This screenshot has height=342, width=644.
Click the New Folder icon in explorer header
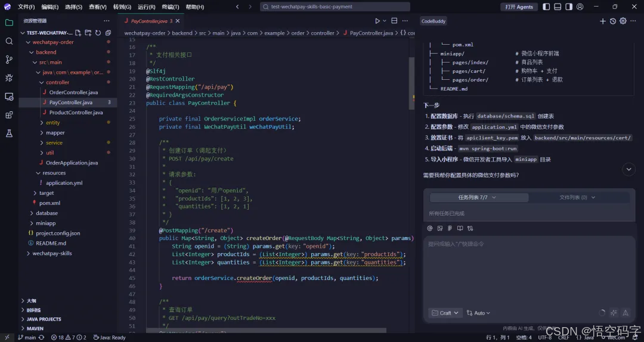[88, 33]
